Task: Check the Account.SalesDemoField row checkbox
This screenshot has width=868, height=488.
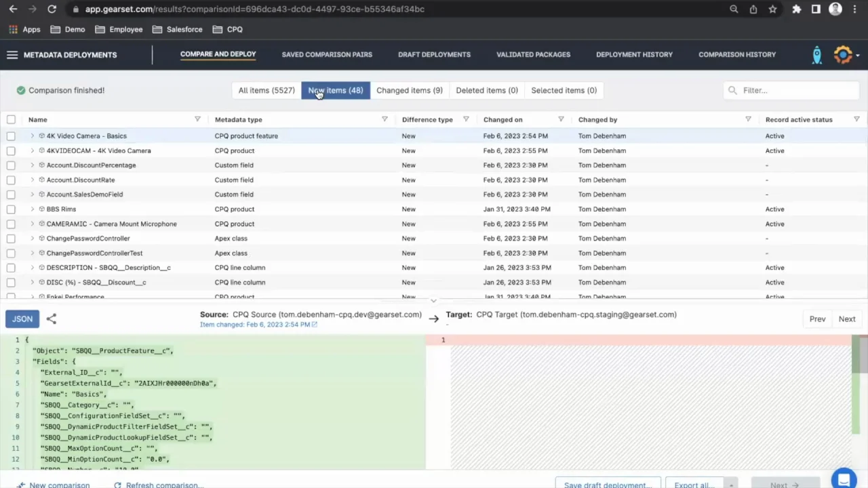Action: 11,194
